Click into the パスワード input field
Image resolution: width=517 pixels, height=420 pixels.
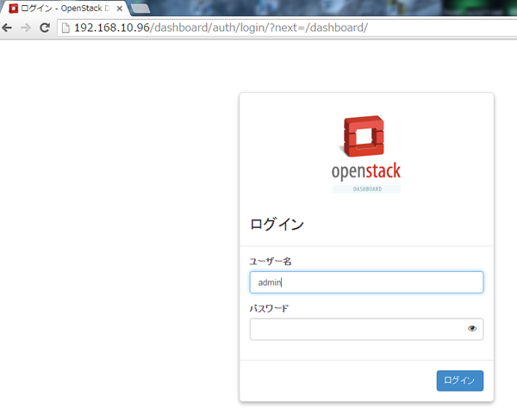click(355, 329)
